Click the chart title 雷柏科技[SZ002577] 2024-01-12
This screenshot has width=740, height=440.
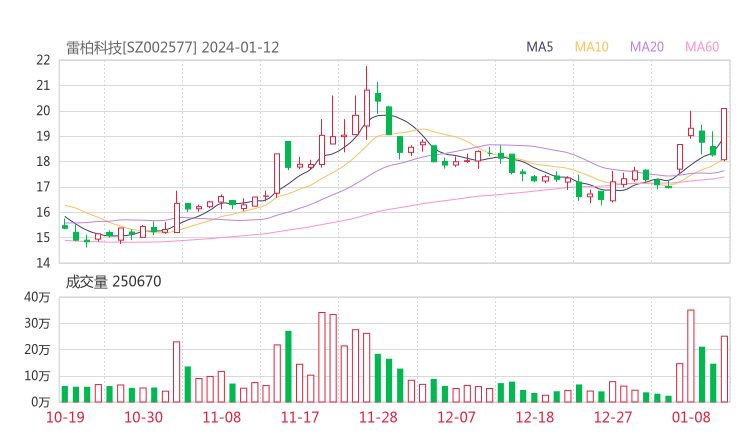coord(172,48)
